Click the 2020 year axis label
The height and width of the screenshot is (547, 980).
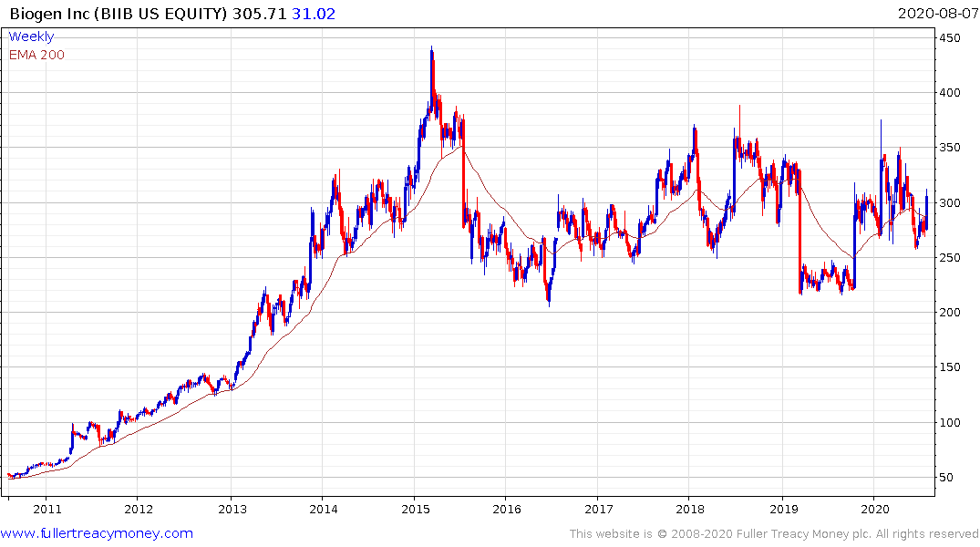[x=875, y=509]
